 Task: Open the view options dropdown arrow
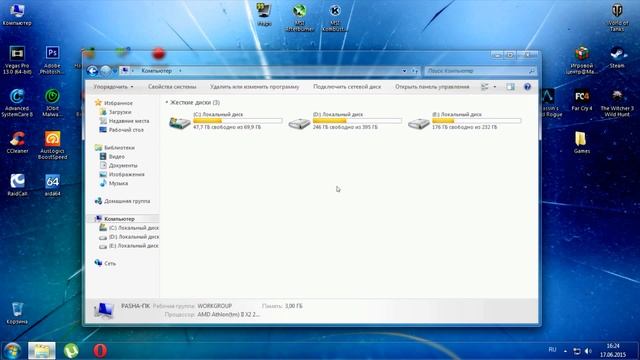coord(495,87)
